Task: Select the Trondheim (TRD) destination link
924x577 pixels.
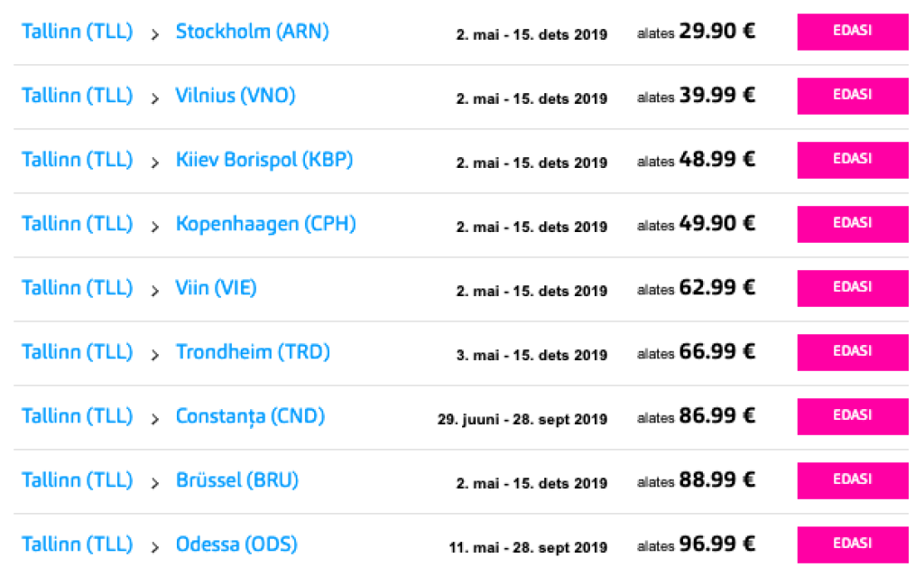Action: click(x=253, y=352)
